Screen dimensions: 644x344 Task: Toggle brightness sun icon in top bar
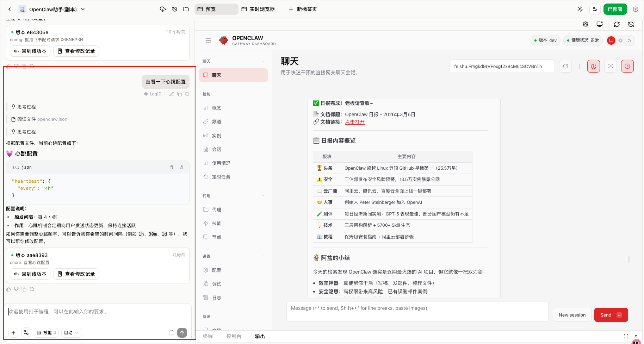coord(580,9)
